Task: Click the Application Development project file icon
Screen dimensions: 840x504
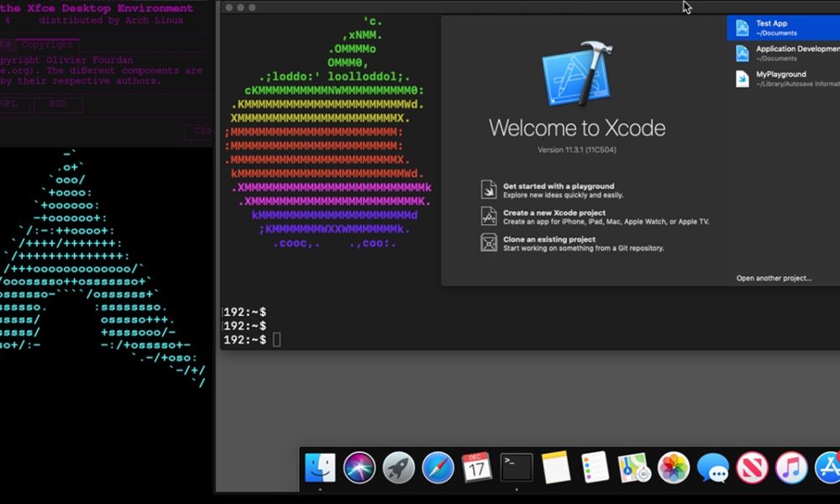Action: 742,53
